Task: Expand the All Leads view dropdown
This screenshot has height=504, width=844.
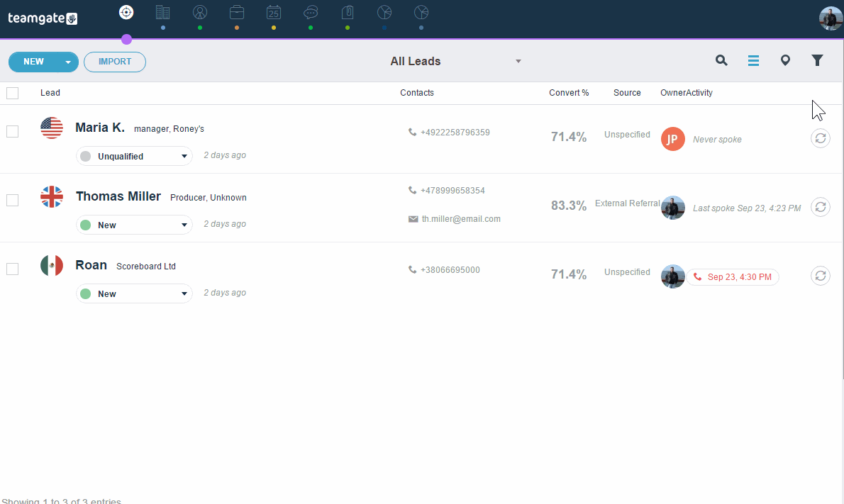Action: (518, 62)
